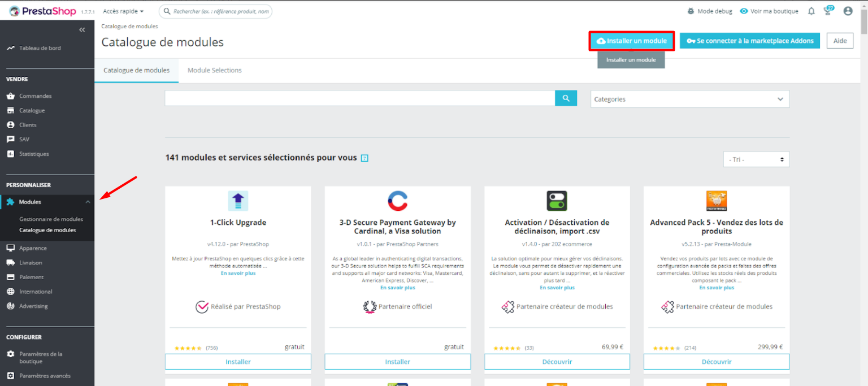Focus the top Rechercher search field
The image size is (868, 386).
point(215,11)
